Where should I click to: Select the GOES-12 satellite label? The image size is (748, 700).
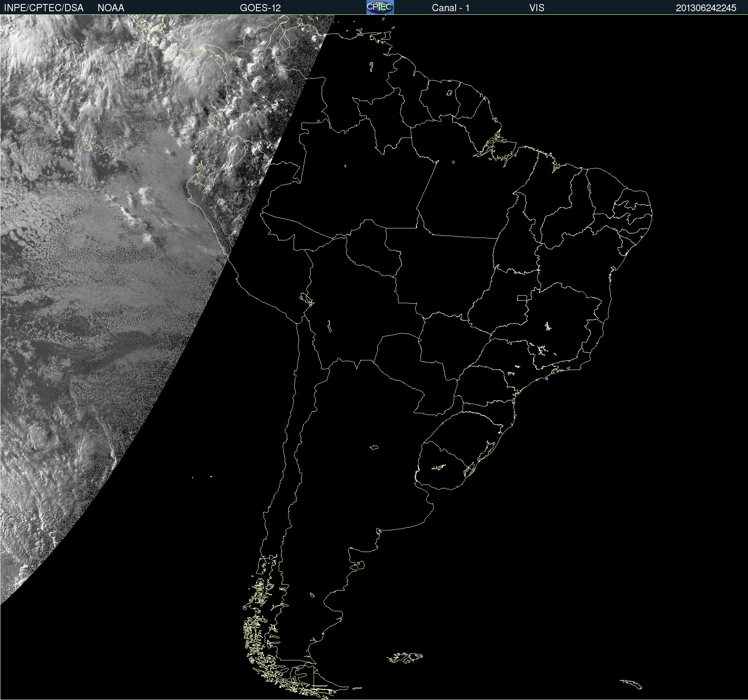click(x=260, y=8)
